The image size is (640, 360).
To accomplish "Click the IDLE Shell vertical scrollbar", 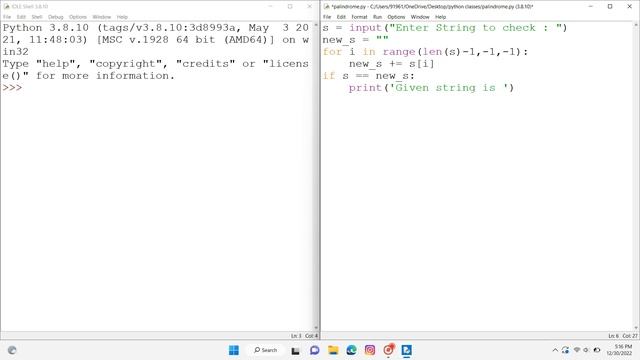I will [316, 176].
